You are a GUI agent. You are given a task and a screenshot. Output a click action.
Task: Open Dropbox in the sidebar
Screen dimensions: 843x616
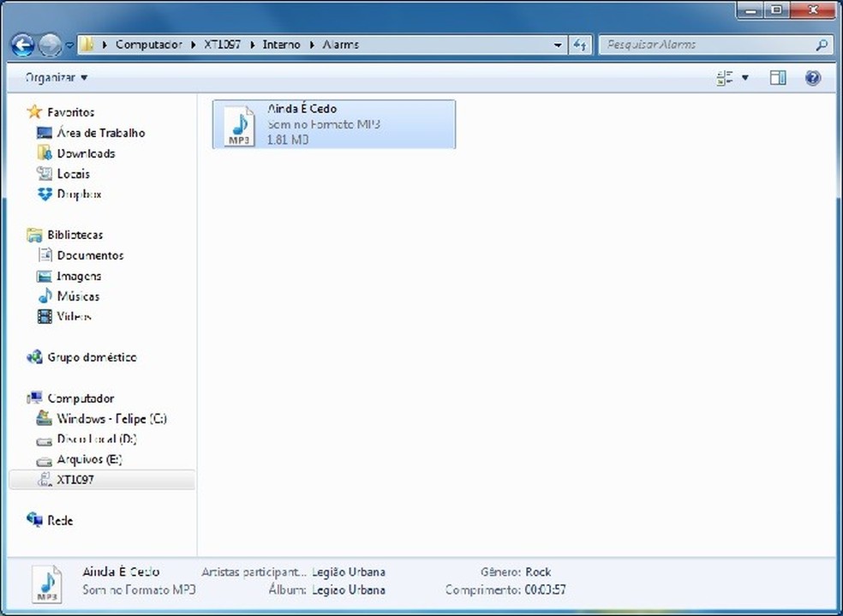pos(79,194)
